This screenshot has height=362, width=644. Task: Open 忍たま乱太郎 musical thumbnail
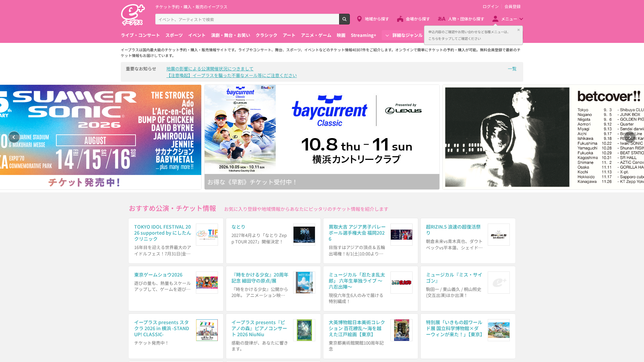coord(401,283)
